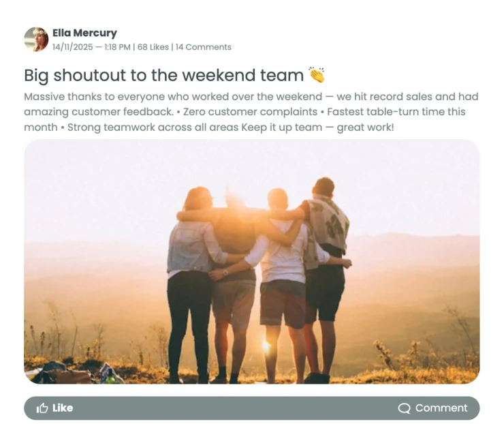Click the 14/11/2025 post date
Viewport: 504px width, 424px height.
click(73, 47)
